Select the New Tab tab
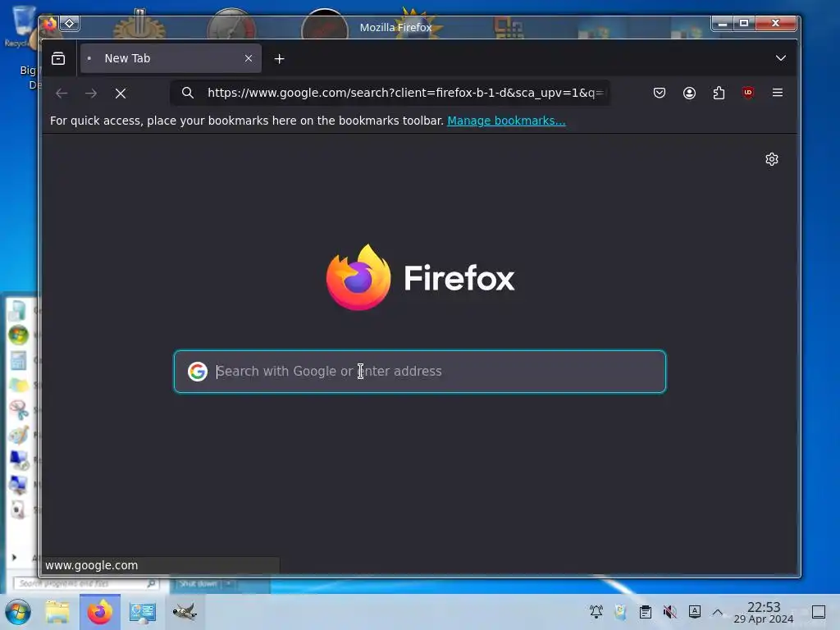The height and width of the screenshot is (630, 840). [171, 58]
